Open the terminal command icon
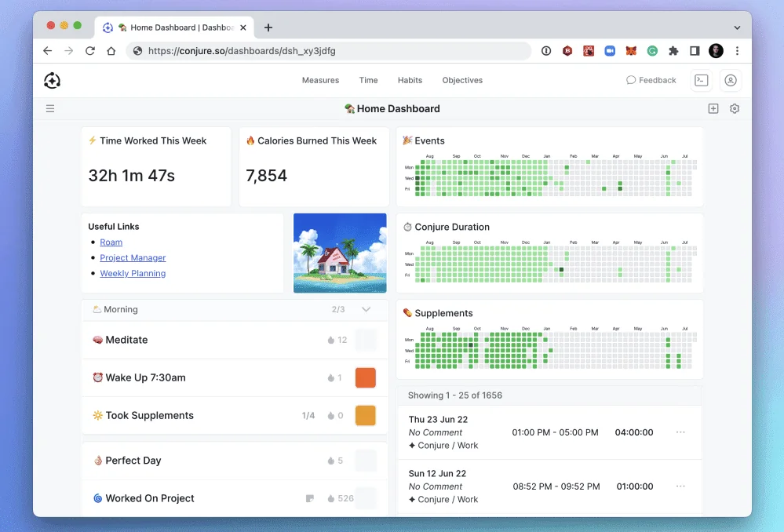The height and width of the screenshot is (532, 784). pyautogui.click(x=701, y=80)
